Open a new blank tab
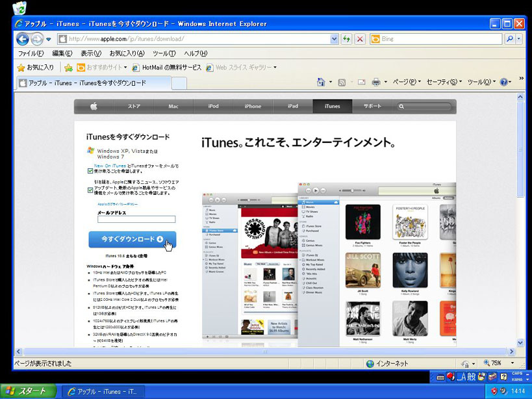The image size is (532, 399). click(179, 83)
